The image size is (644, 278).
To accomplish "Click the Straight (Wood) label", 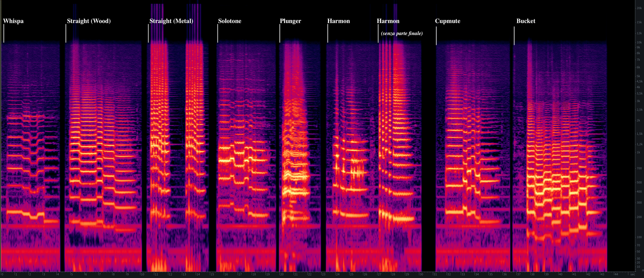I will pos(89,21).
